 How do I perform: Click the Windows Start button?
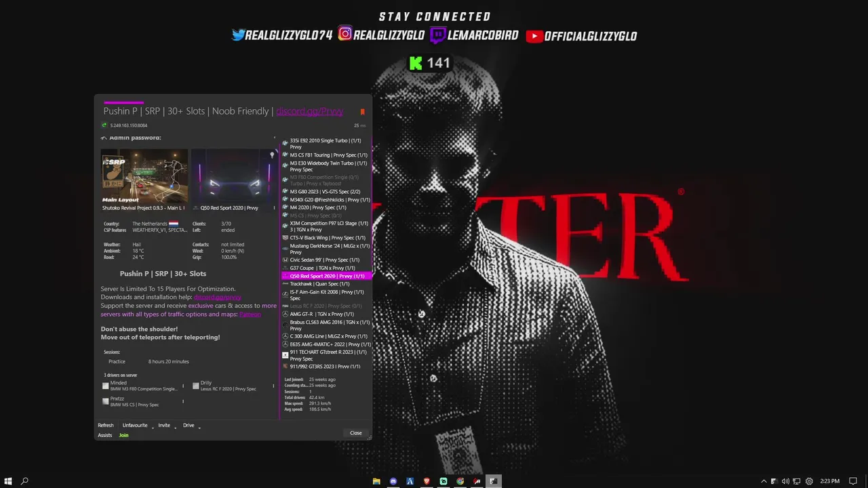(8, 481)
